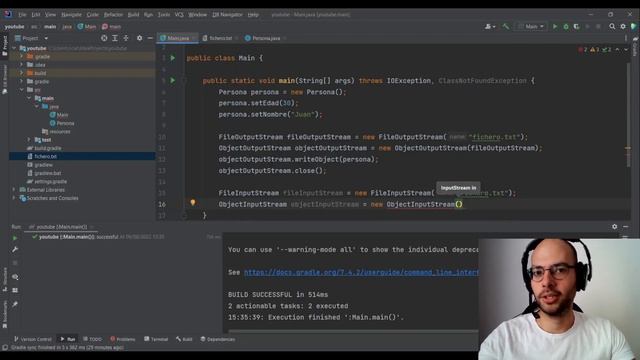Open the Problems tool window
The height and width of the screenshot is (360, 640).
(122, 339)
